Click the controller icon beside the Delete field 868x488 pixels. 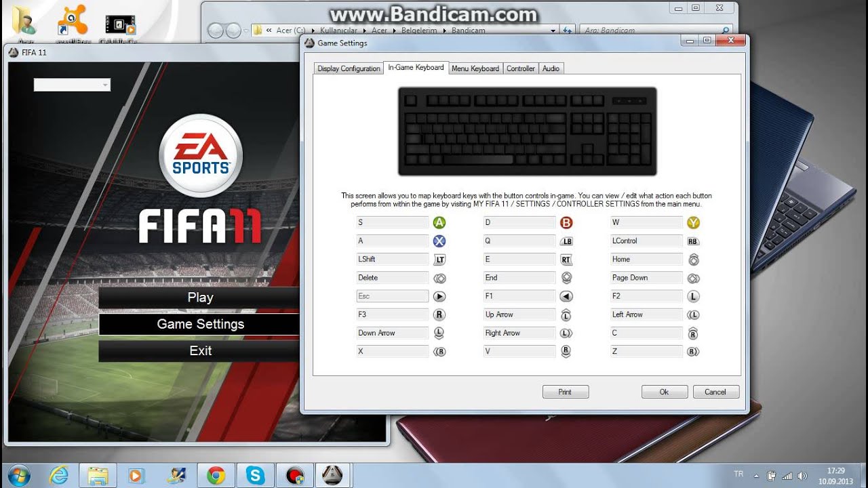(439, 278)
